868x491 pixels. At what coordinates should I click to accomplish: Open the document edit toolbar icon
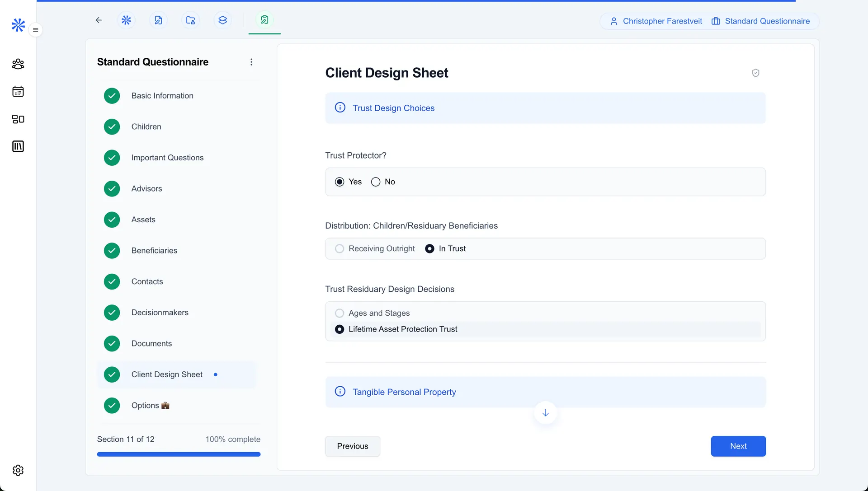(158, 20)
